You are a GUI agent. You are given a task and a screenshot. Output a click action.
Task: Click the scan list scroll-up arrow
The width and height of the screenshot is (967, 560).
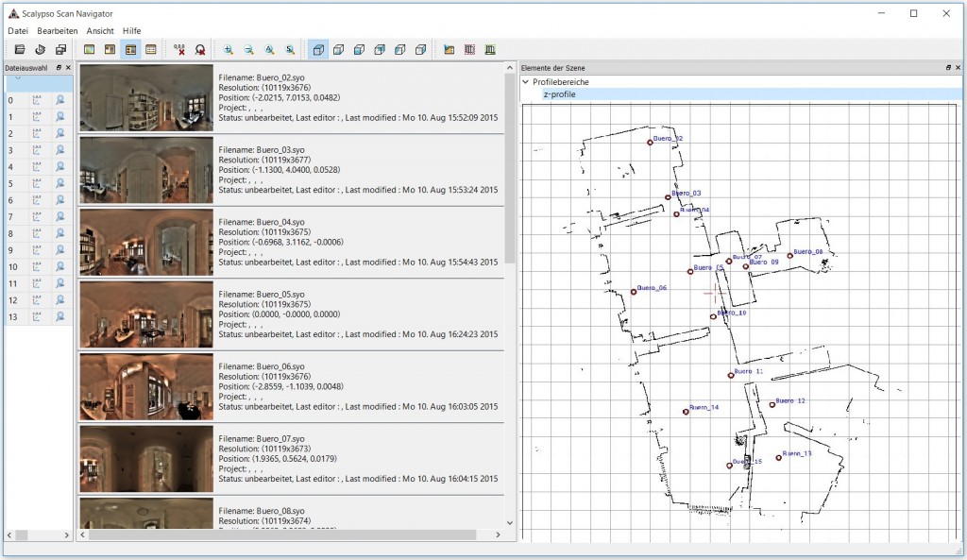click(x=509, y=68)
